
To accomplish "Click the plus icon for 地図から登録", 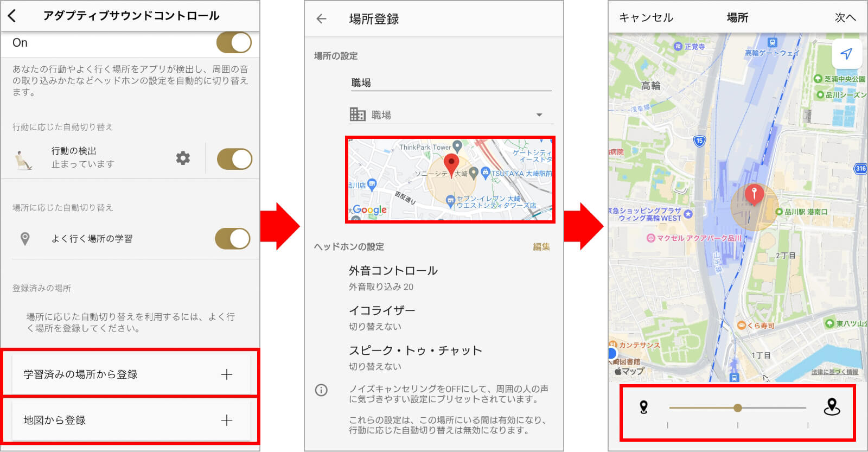I will coord(227,420).
